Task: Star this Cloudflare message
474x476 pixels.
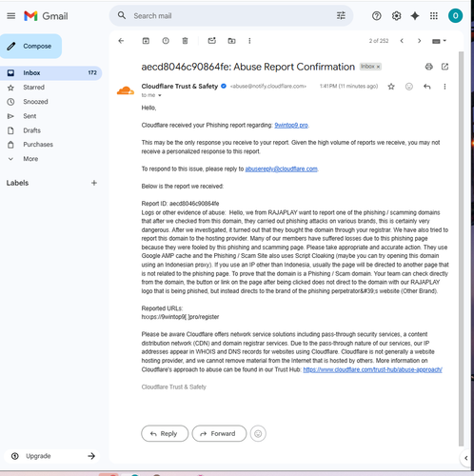Action: (x=391, y=87)
